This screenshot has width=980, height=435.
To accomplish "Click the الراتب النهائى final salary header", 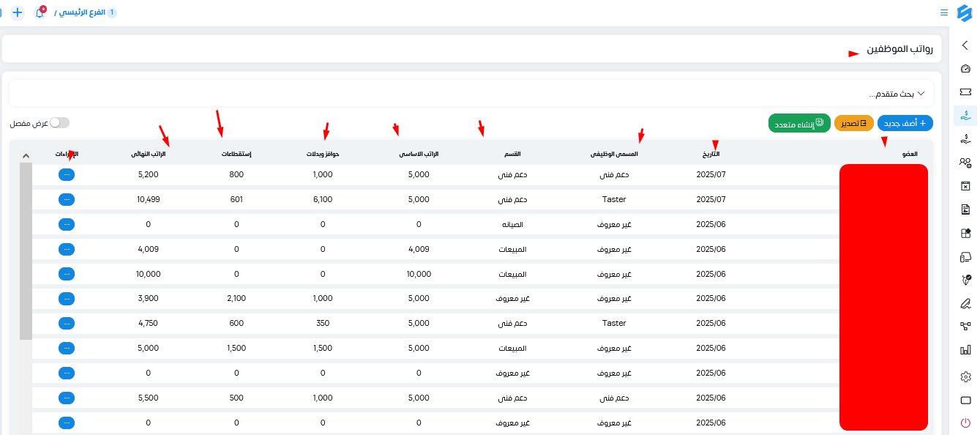I will [149, 155].
